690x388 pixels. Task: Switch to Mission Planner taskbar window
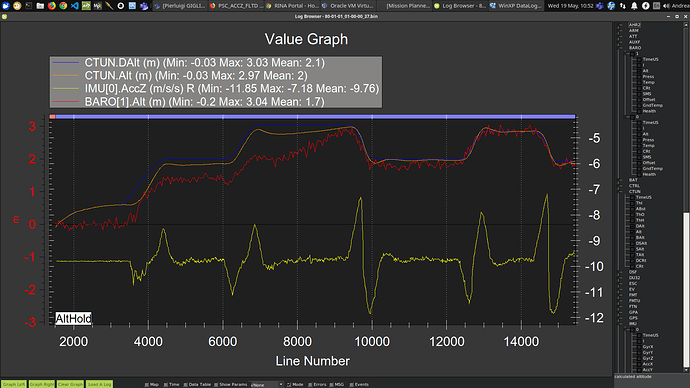click(404, 6)
